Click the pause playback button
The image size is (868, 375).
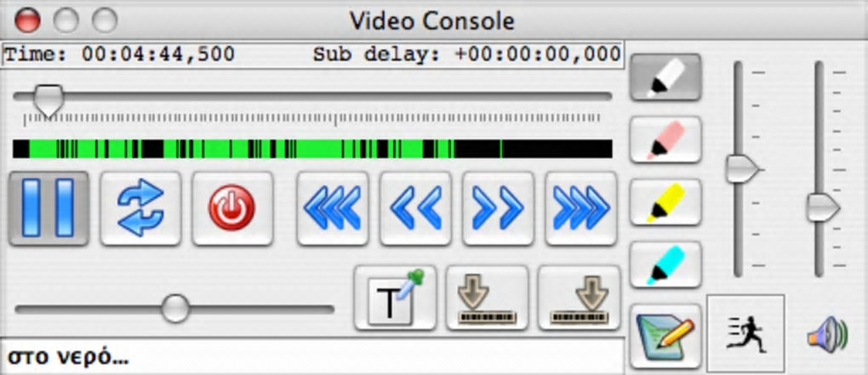coord(49,208)
